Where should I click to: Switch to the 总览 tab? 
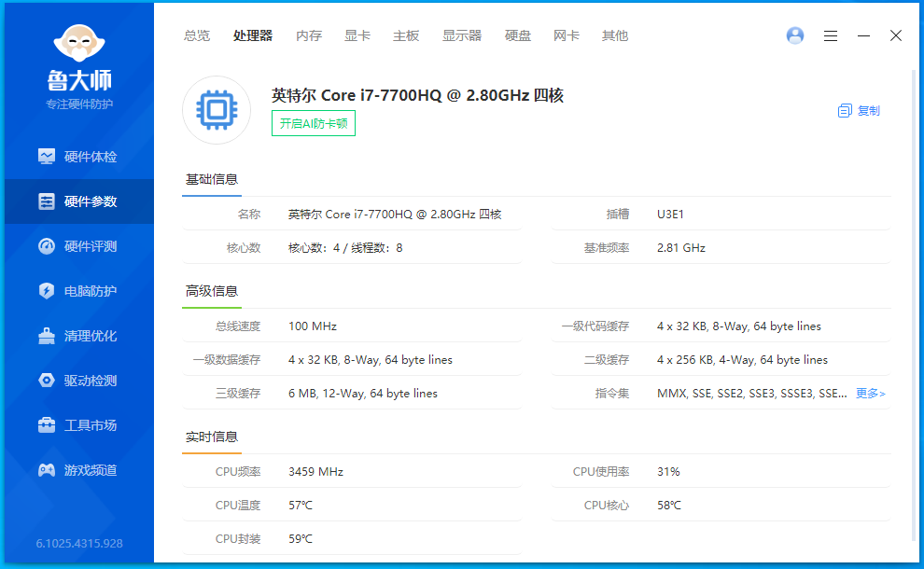[x=197, y=35]
